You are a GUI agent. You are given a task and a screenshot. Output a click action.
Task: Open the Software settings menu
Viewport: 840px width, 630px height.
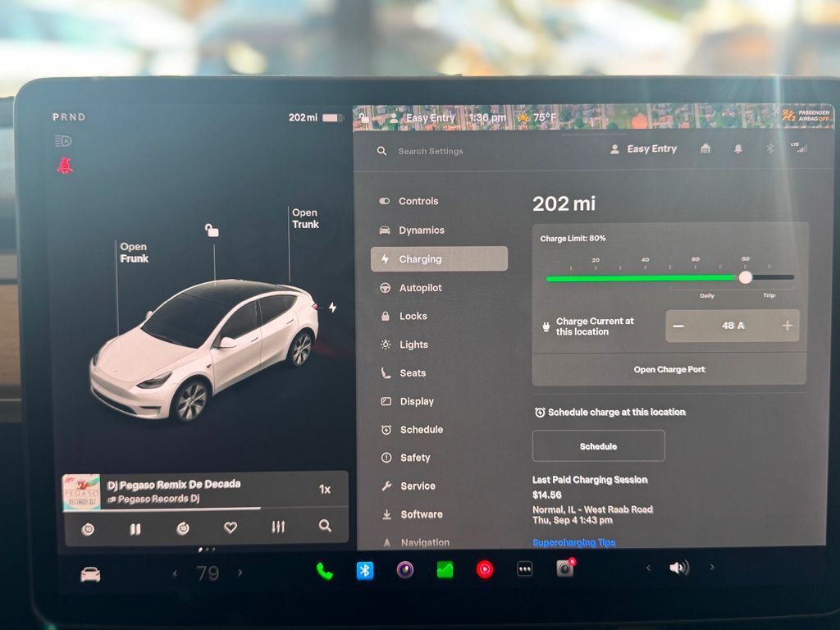[412, 514]
